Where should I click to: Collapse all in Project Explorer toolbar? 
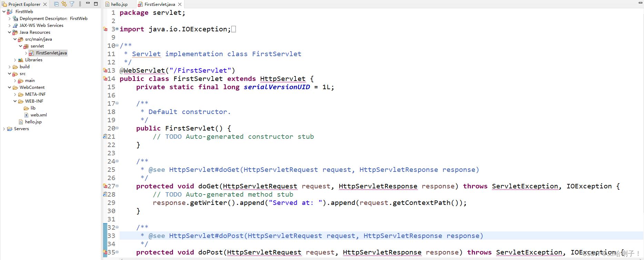pyautogui.click(x=57, y=4)
